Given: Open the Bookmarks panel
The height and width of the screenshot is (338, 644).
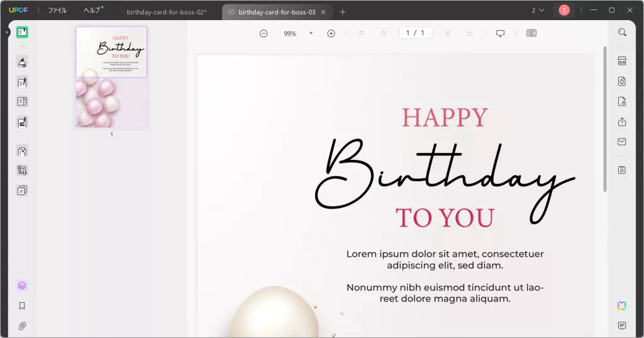Looking at the screenshot, I should (x=22, y=305).
